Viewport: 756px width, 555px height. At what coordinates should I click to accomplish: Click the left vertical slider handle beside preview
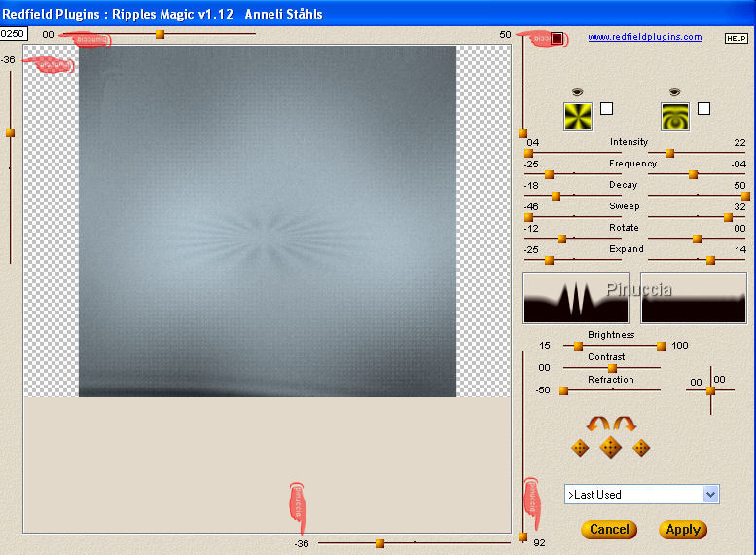pos(10,132)
